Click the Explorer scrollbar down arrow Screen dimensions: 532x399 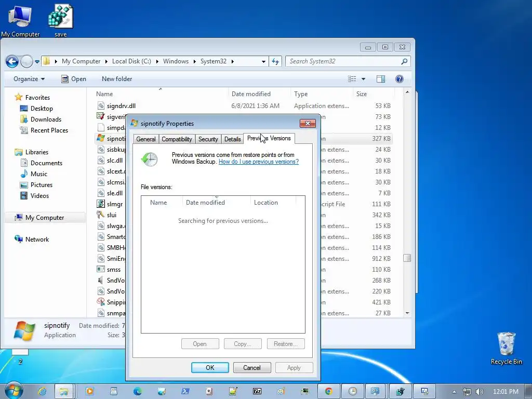pos(407,313)
